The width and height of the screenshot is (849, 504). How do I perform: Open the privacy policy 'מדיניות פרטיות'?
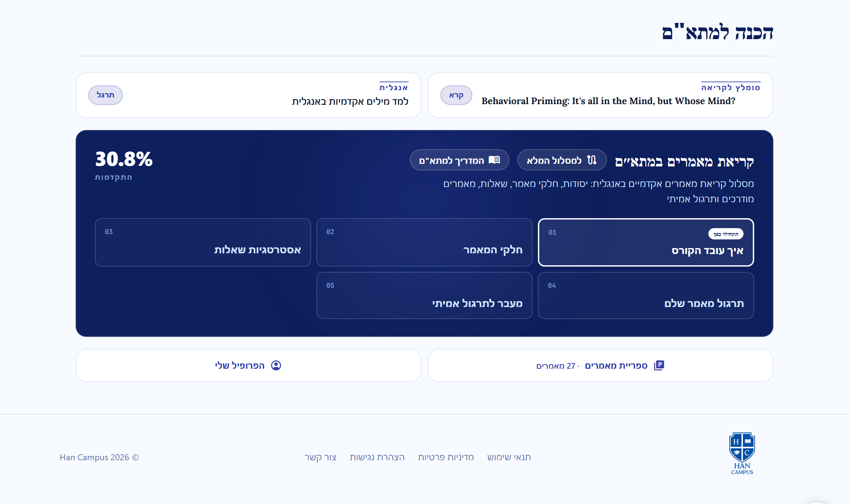click(446, 457)
